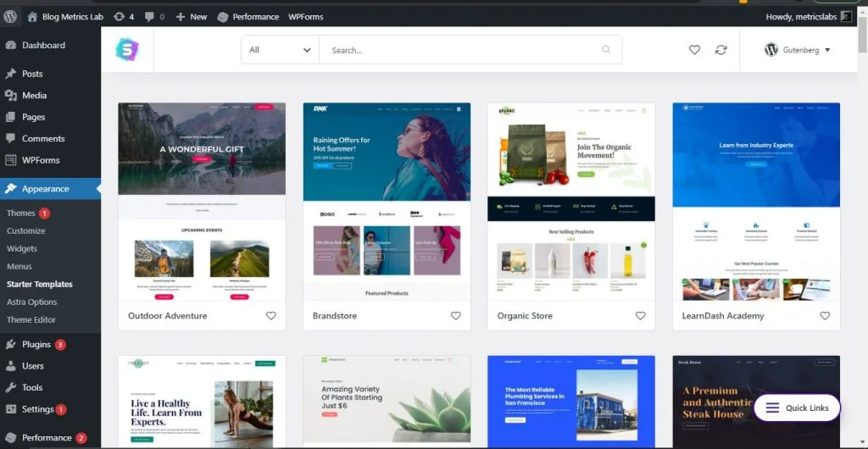The height and width of the screenshot is (449, 868).
Task: Click the Starter Templates S logo
Action: [127, 50]
